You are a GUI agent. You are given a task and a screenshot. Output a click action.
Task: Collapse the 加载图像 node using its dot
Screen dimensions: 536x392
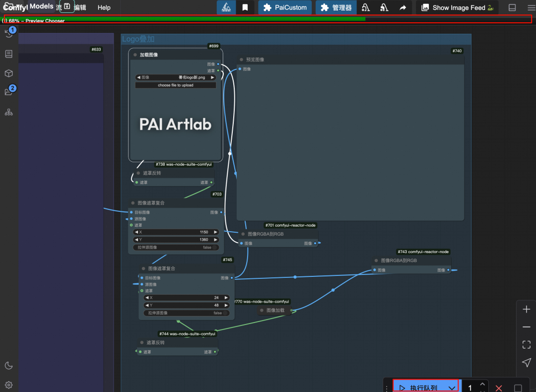point(135,55)
